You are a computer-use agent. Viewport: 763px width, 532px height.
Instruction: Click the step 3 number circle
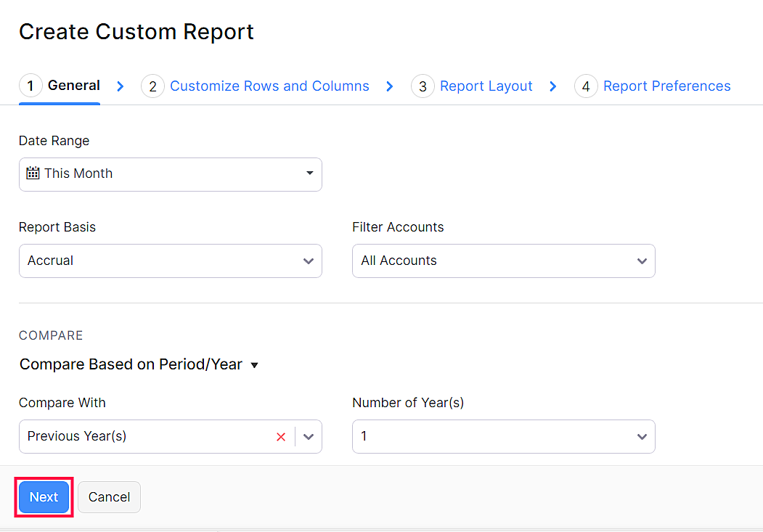pyautogui.click(x=423, y=86)
